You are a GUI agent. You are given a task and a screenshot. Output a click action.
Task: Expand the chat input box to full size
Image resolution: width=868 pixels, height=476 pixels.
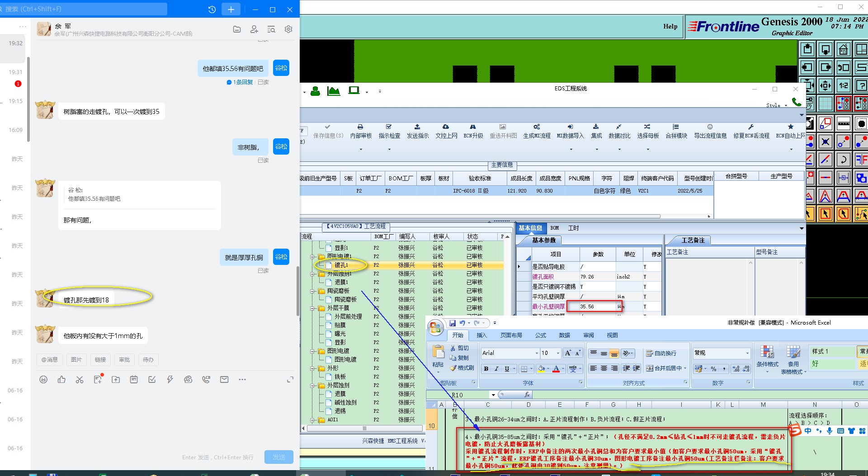[290, 380]
